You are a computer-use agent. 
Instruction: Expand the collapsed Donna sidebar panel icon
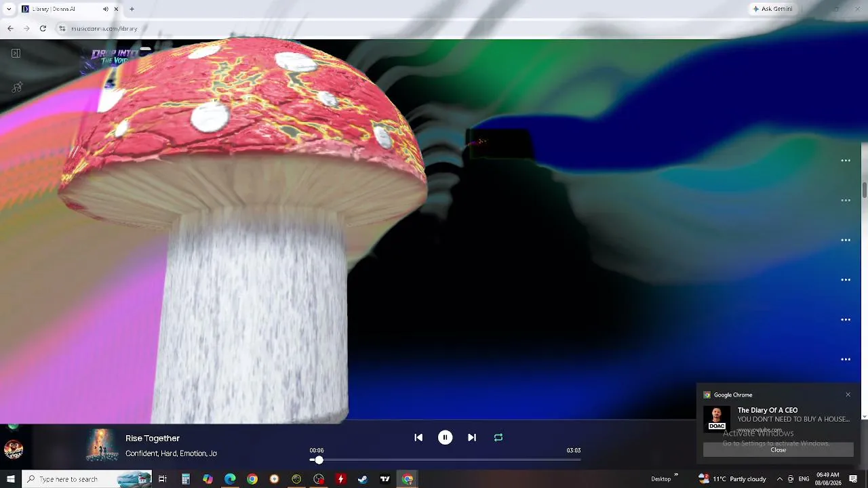pos(16,53)
